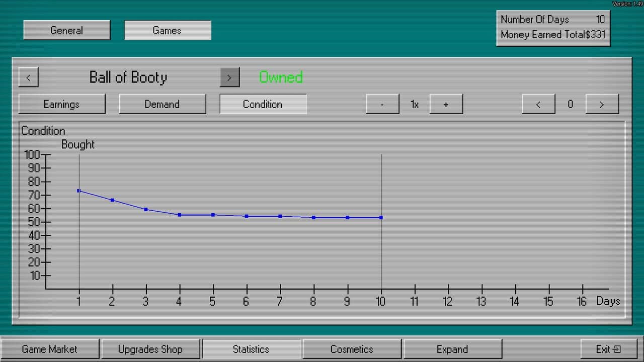
Task: Click the day 16 label on the axis
Action: (x=582, y=301)
